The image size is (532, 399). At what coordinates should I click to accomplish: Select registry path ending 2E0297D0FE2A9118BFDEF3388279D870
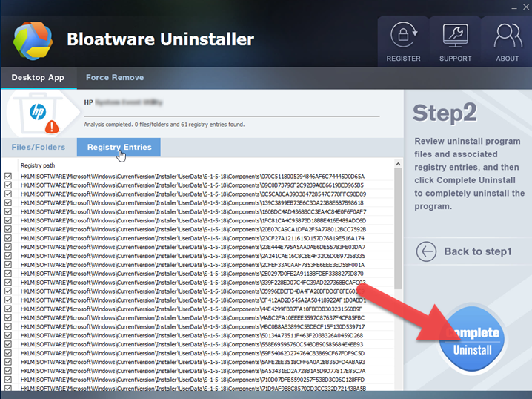point(192,274)
